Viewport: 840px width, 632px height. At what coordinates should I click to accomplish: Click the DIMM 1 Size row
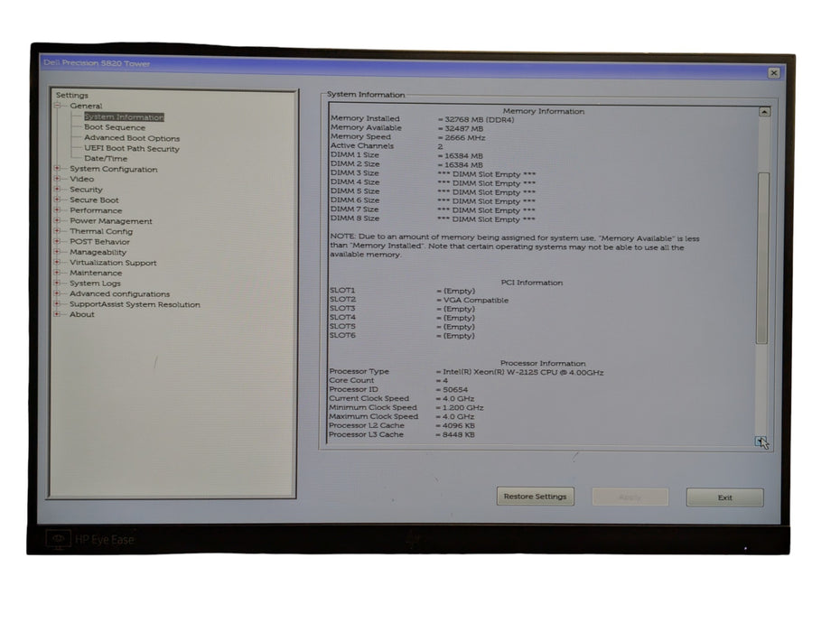coord(406,155)
